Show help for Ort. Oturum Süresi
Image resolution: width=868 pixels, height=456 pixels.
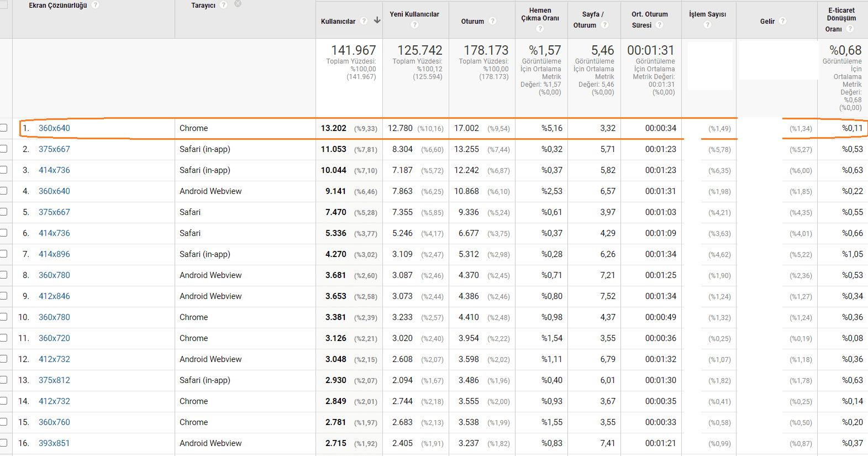[x=660, y=25]
